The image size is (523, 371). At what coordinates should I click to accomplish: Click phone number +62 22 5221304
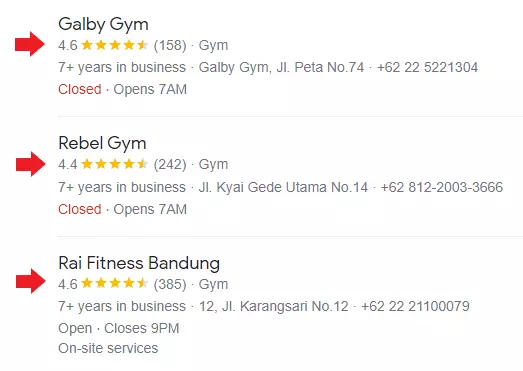click(427, 67)
